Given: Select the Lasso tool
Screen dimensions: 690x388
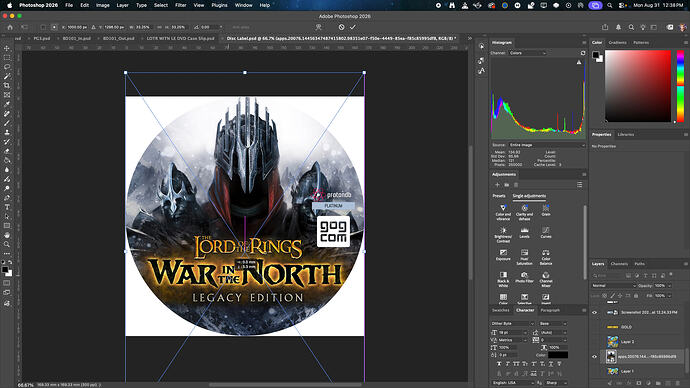Looking at the screenshot, I should (x=7, y=67).
